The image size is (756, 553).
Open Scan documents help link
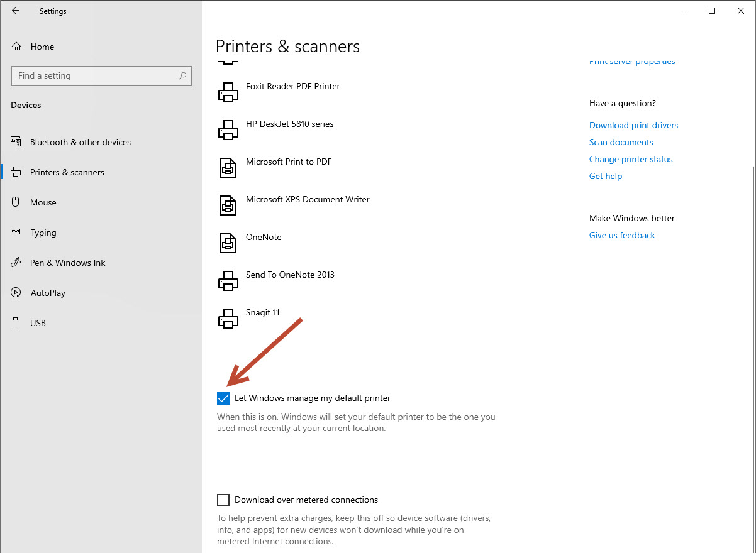pos(621,142)
